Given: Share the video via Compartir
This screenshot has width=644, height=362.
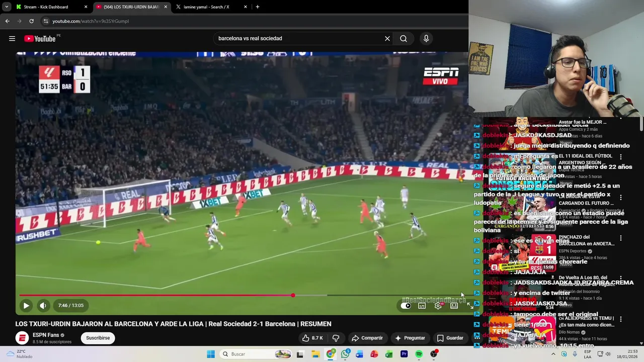Looking at the screenshot, I should click(x=367, y=338).
